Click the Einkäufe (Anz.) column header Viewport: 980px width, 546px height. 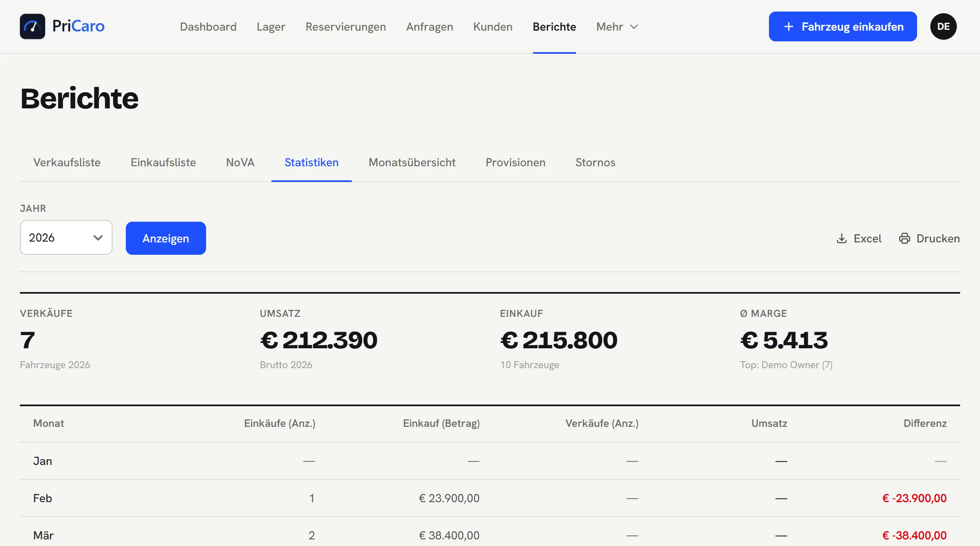tap(279, 423)
